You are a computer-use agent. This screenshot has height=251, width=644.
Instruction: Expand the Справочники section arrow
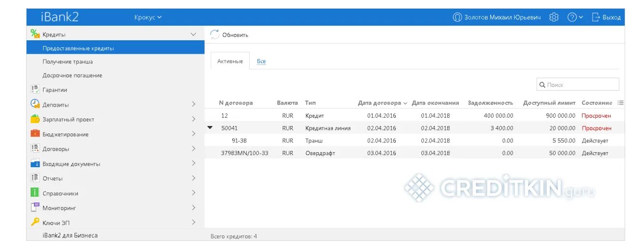(x=194, y=193)
